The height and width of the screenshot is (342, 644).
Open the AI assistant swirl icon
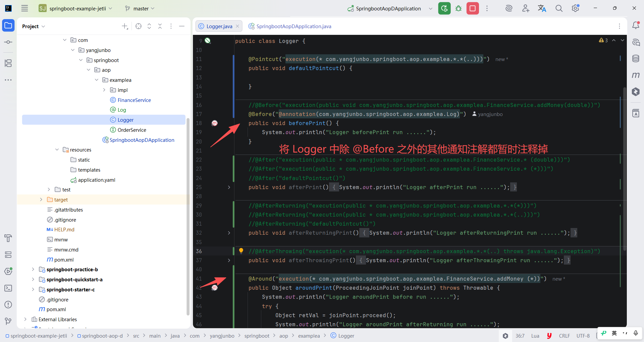pos(509,8)
